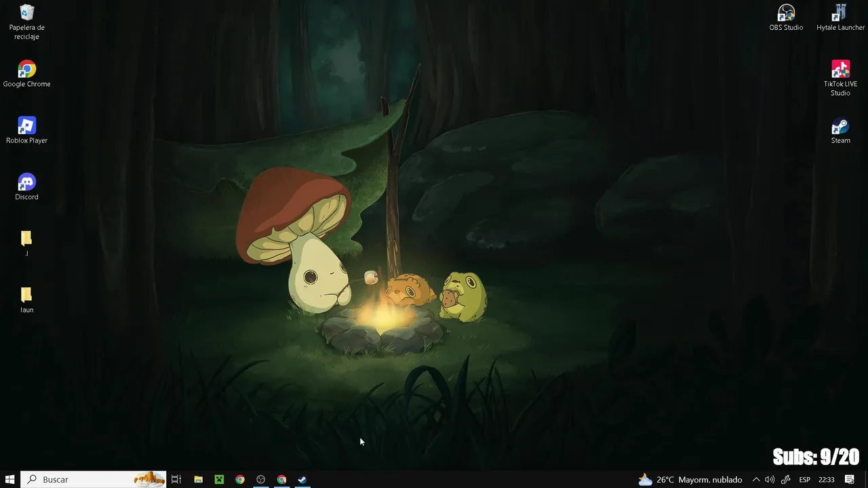
Task: Open the Windows Start menu
Action: (10, 479)
